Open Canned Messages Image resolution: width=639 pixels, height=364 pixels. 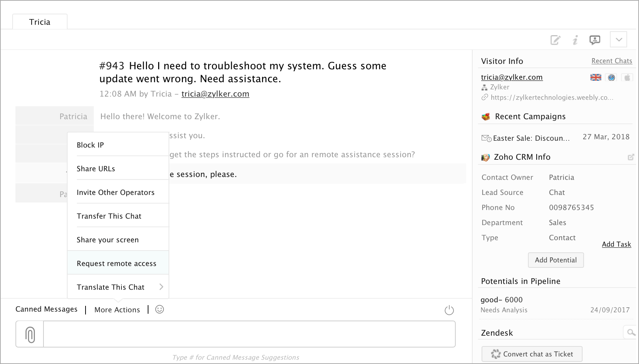click(x=46, y=309)
